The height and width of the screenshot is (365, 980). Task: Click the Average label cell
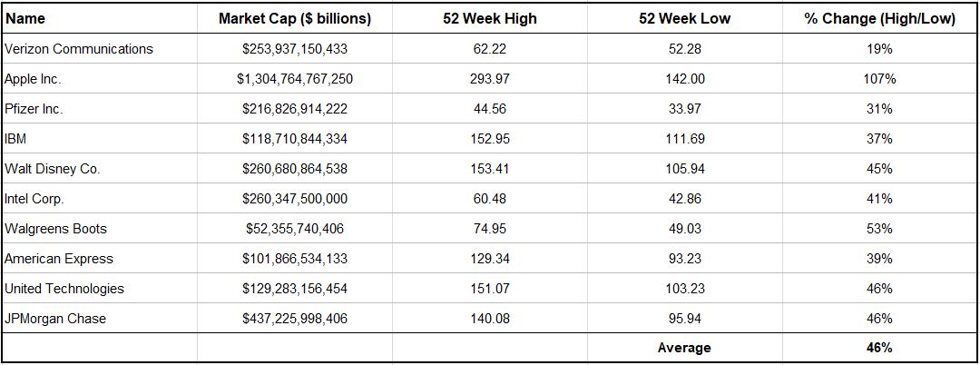(685, 348)
